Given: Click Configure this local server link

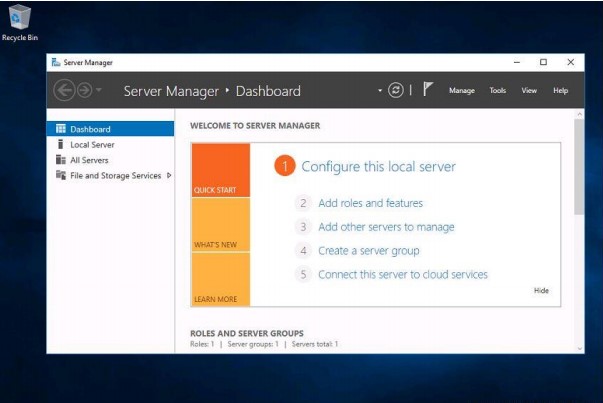Looking at the screenshot, I should [378, 167].
